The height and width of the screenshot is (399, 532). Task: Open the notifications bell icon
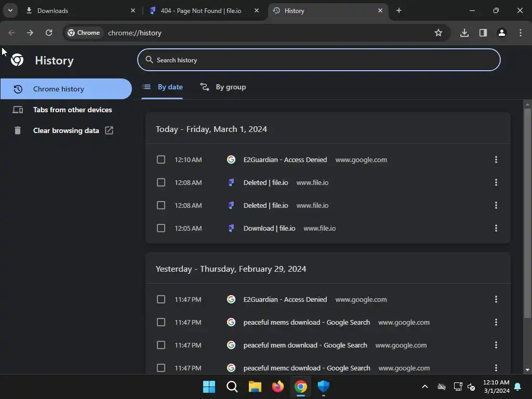tap(518, 387)
